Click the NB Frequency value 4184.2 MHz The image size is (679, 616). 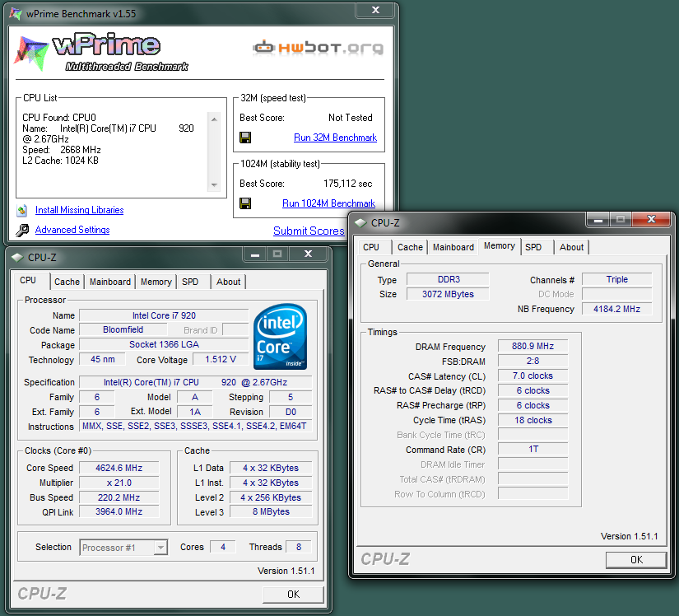click(617, 310)
